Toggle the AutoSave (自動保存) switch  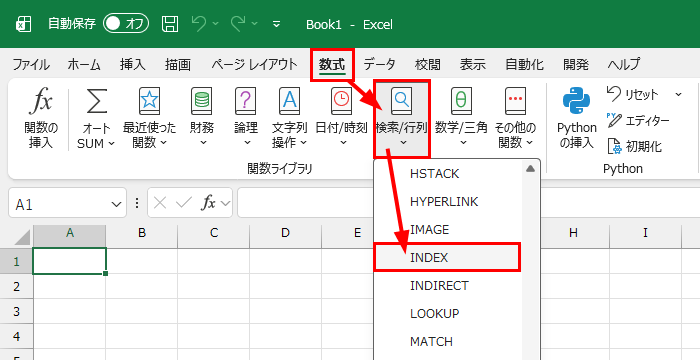[125, 24]
